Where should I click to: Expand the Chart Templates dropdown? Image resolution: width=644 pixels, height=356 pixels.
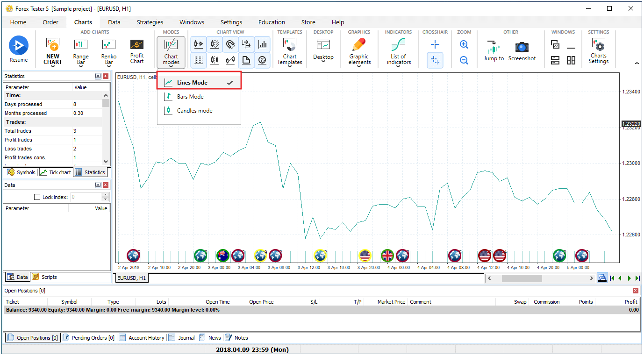(290, 52)
